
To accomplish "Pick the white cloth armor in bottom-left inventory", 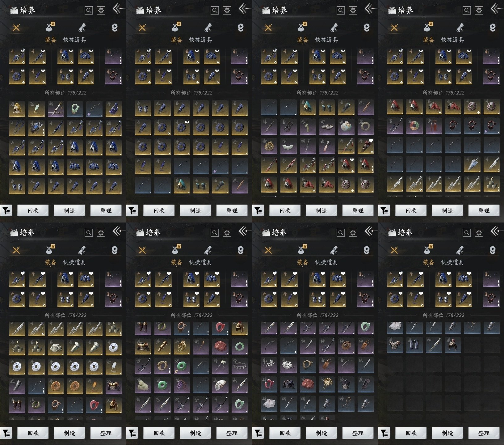I will (x=56, y=347).
